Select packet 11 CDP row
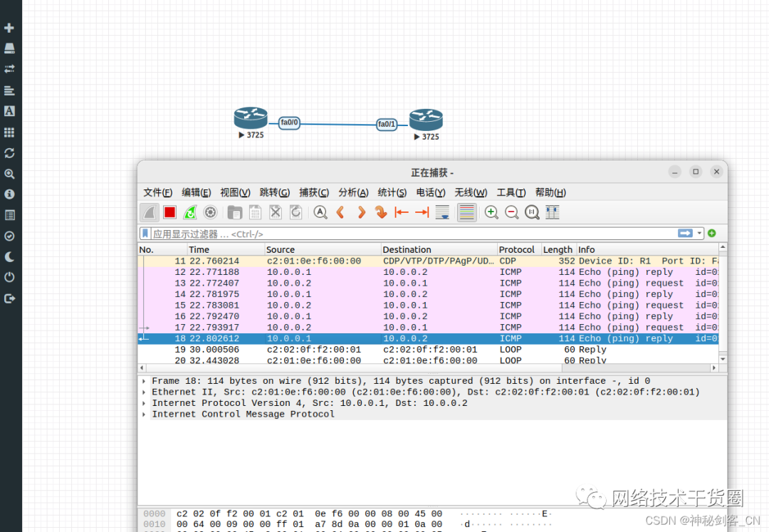Viewport: 769px width, 532px height. point(428,261)
